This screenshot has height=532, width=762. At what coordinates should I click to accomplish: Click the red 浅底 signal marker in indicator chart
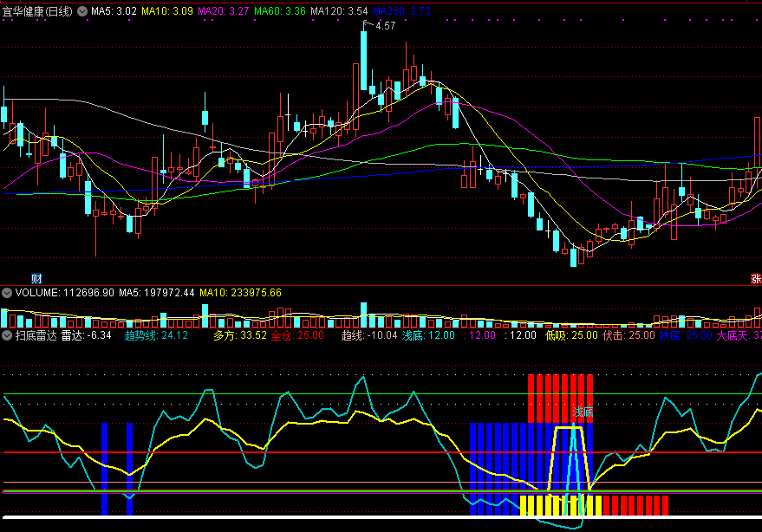tap(583, 412)
